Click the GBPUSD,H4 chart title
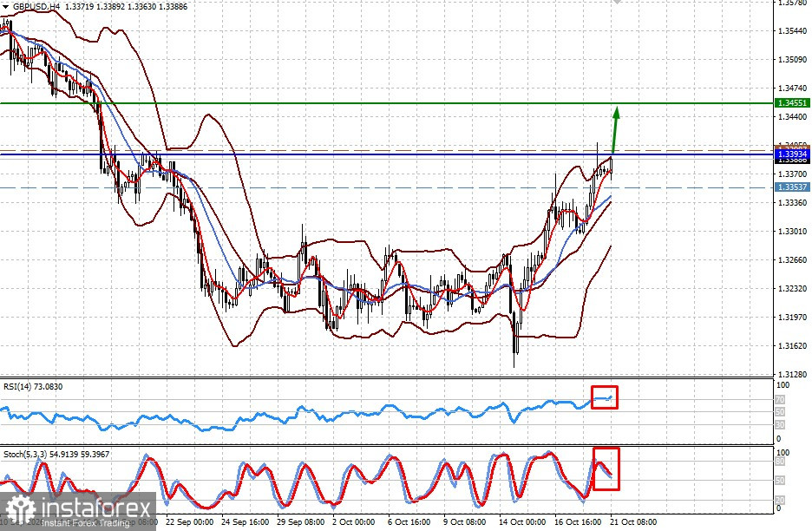 coord(36,7)
